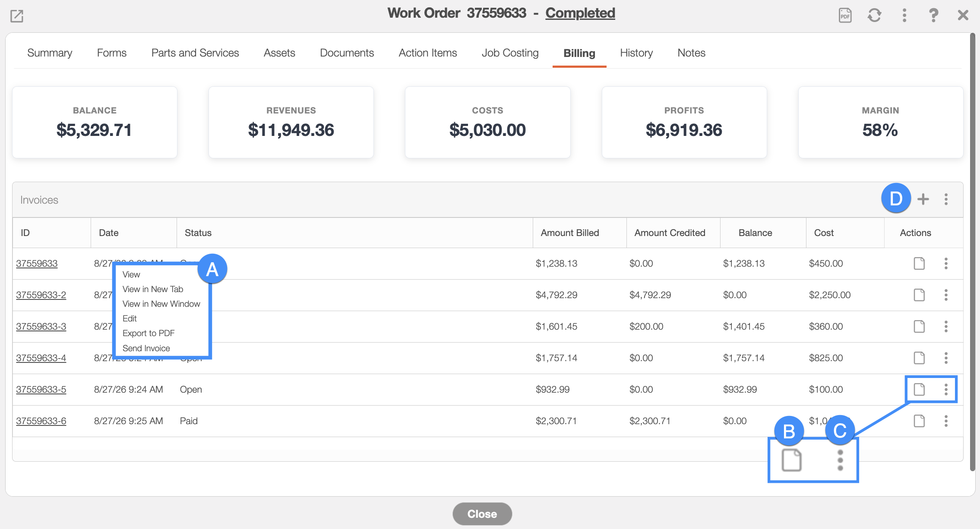Viewport: 980px width, 529px height.
Task: Export work order to PDF icon
Action: click(845, 16)
